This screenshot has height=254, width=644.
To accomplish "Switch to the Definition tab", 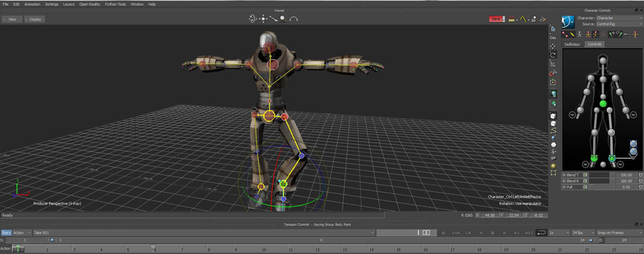I will (572, 44).
